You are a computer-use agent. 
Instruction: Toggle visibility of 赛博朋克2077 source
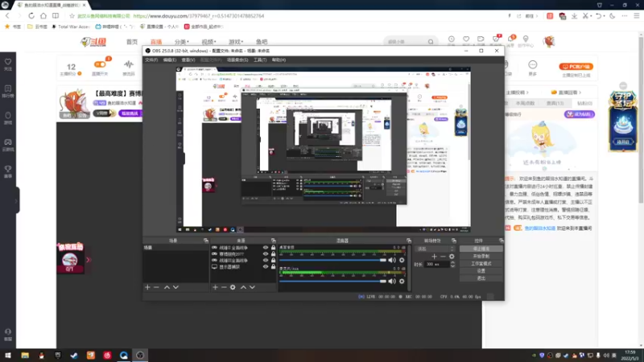[266, 254]
